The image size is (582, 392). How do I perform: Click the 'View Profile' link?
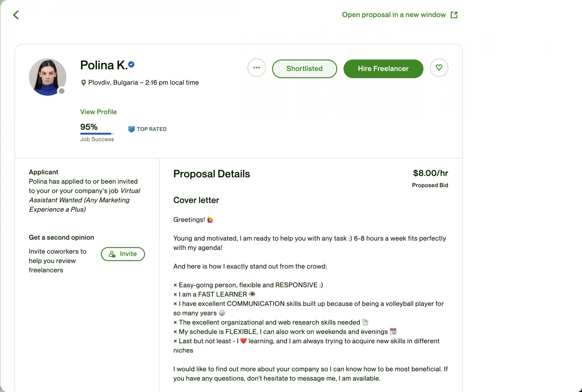(x=99, y=111)
